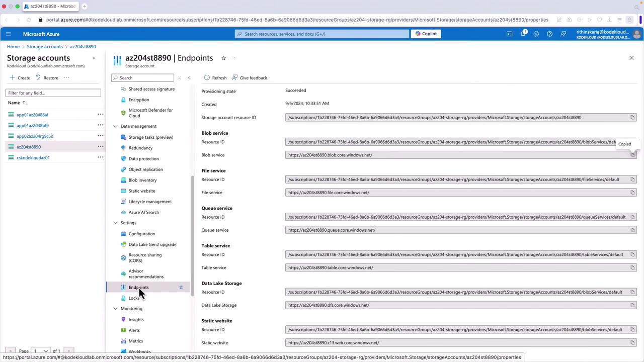Open more options for app01az2048bf9
The image size is (644, 362).
point(101,126)
